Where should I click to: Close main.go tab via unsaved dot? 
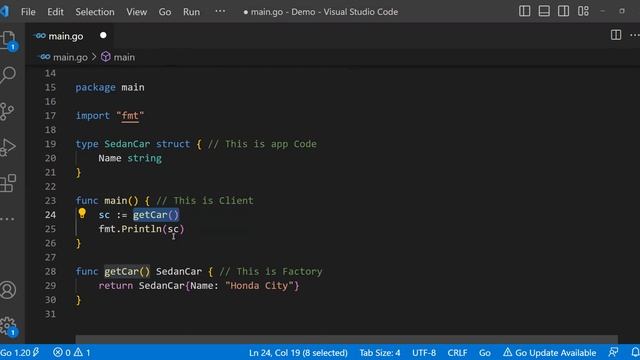(x=103, y=36)
